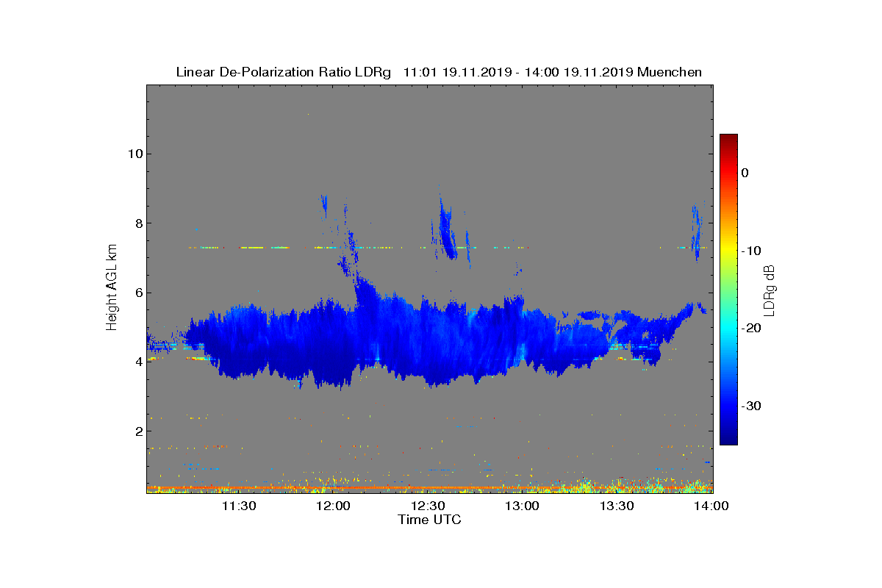
Task: Click the height tick label 8
Action: pos(138,223)
